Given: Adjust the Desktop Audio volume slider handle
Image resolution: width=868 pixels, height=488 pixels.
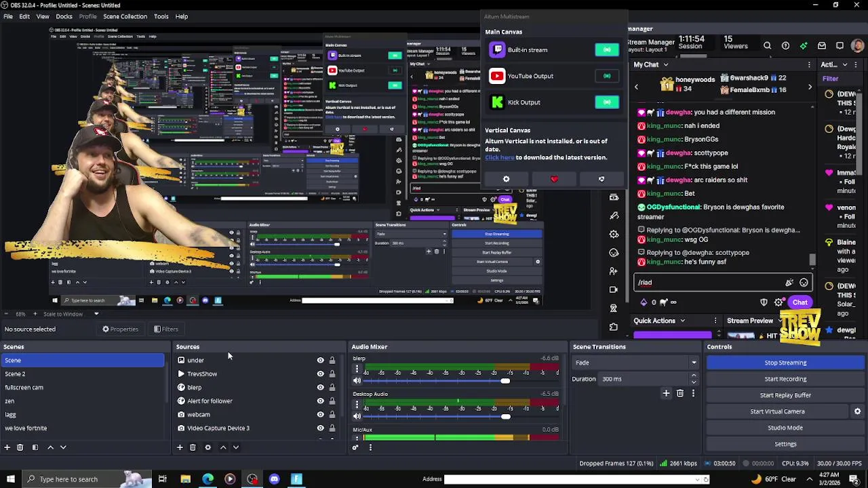Looking at the screenshot, I should 505,416.
